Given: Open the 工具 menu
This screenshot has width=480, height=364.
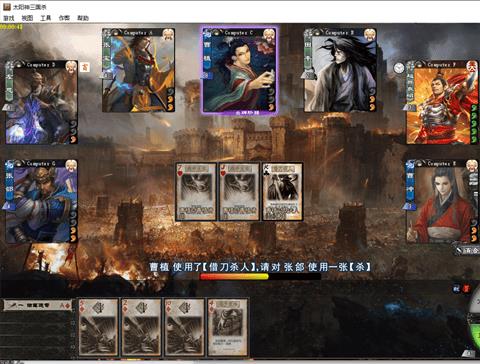Looking at the screenshot, I should point(46,18).
